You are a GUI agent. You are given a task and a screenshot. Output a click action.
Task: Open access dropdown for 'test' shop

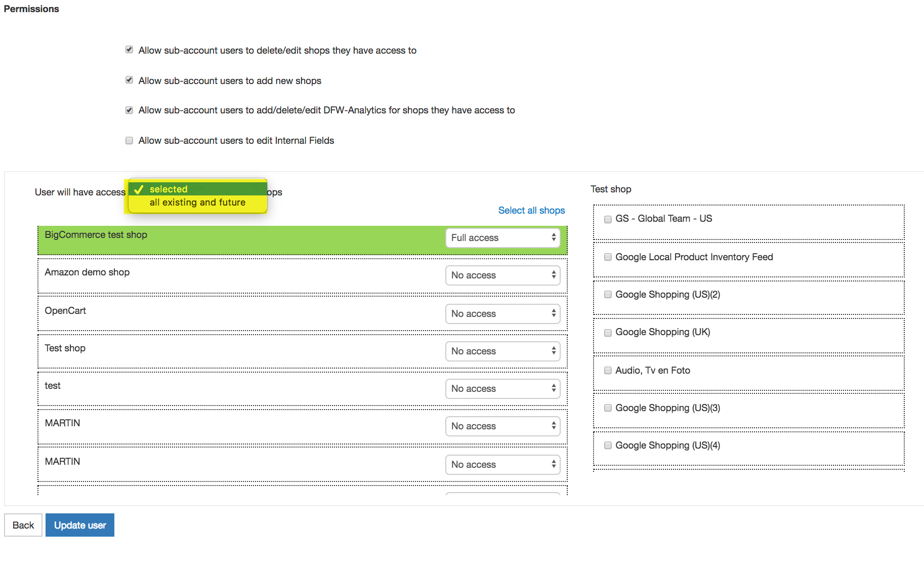click(x=502, y=388)
